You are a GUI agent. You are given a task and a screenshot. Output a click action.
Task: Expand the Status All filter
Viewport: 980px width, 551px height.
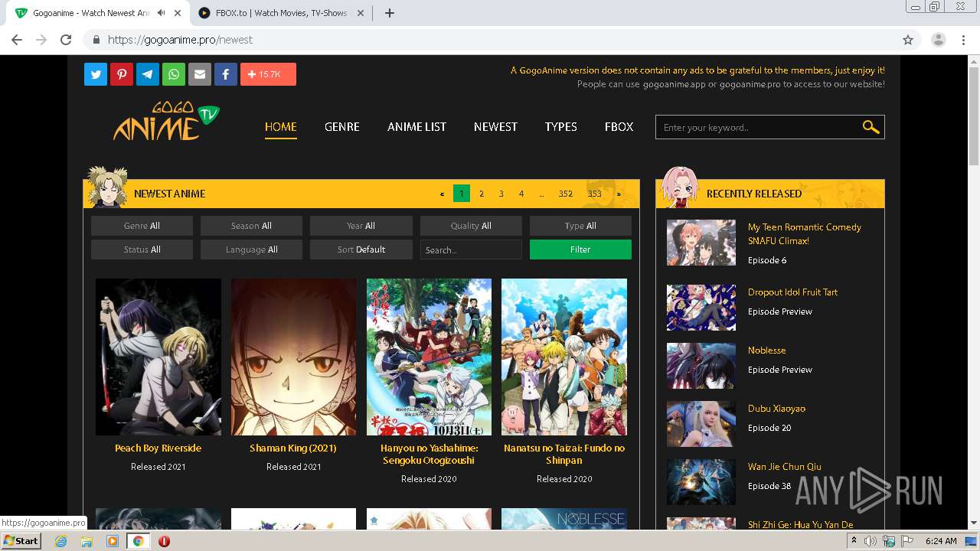coord(142,249)
